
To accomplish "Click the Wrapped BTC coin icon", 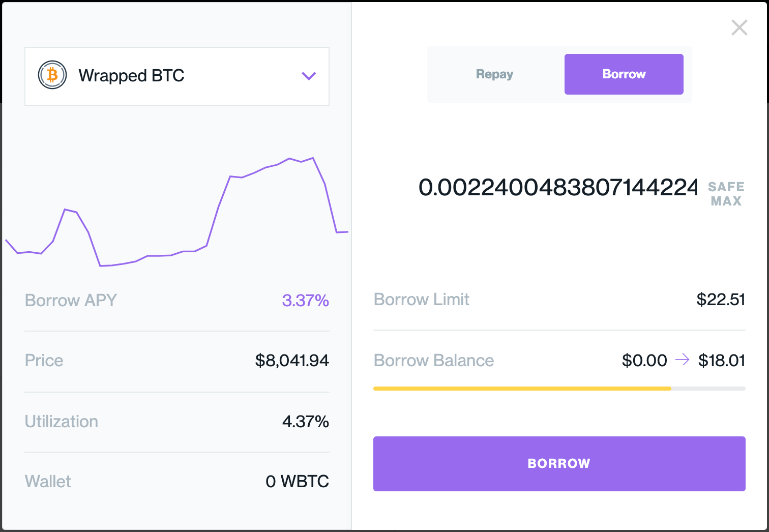I will [x=52, y=75].
